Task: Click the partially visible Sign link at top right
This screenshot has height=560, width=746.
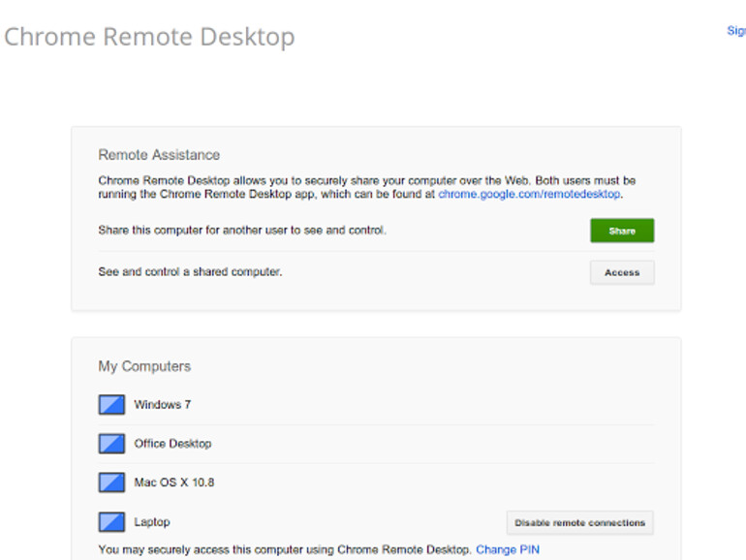Action: 735,31
